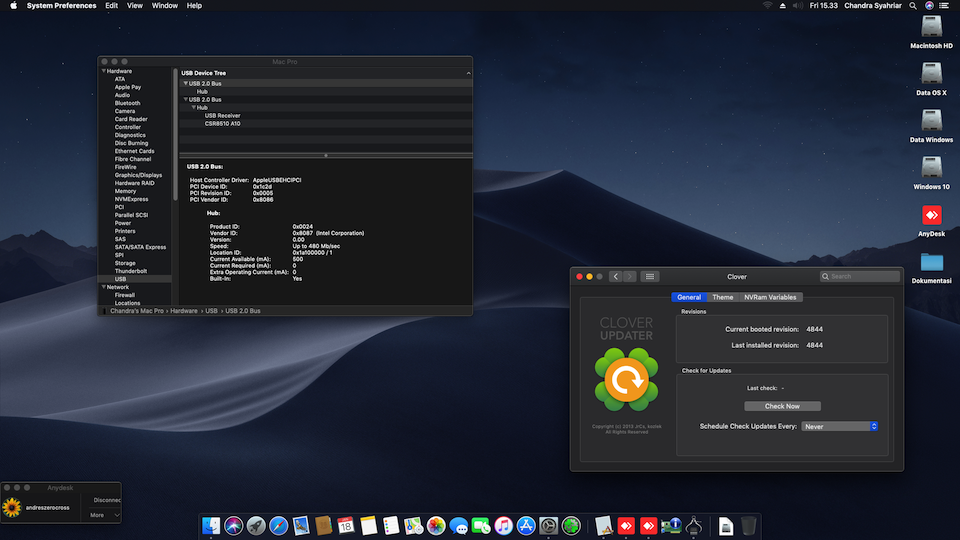The width and height of the screenshot is (960, 540).
Task: Open Contacts book icon in dock
Action: 323,526
